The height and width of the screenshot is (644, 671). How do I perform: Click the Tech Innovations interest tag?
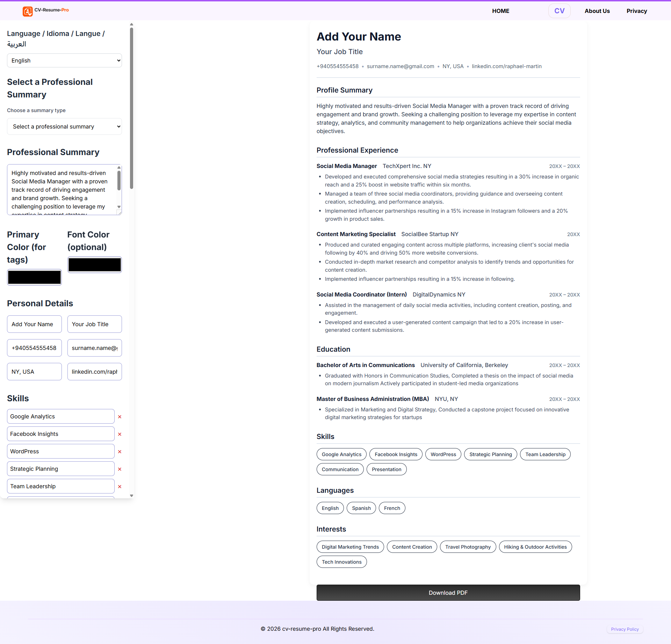(341, 562)
